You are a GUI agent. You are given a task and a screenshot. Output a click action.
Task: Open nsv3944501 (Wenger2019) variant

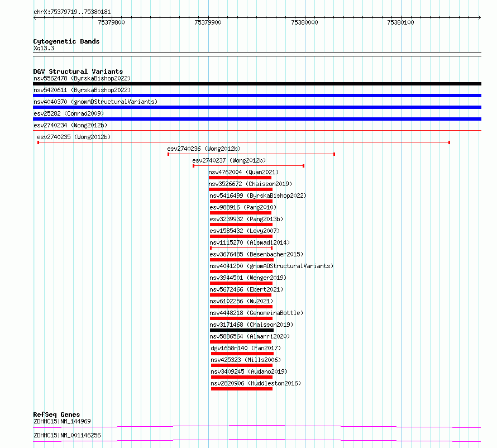click(248, 278)
